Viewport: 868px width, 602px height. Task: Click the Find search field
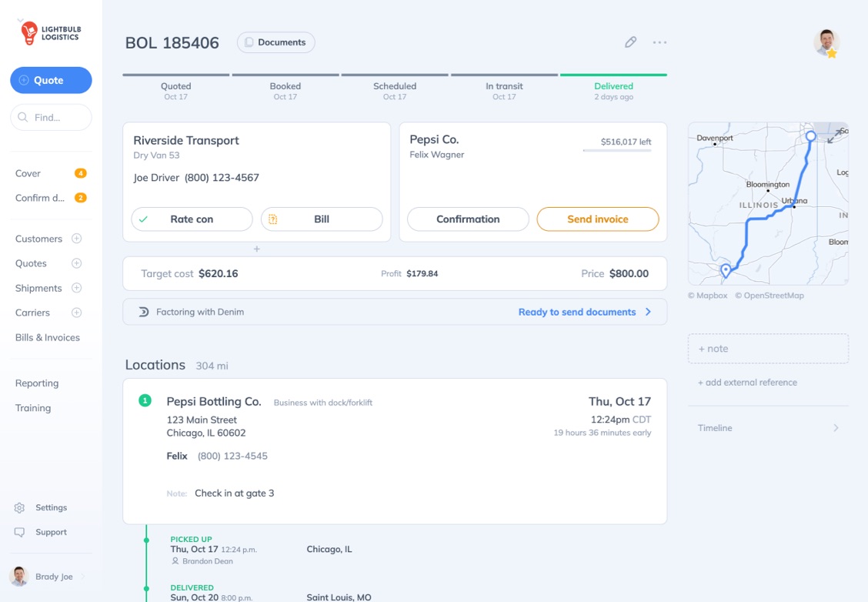tap(51, 118)
